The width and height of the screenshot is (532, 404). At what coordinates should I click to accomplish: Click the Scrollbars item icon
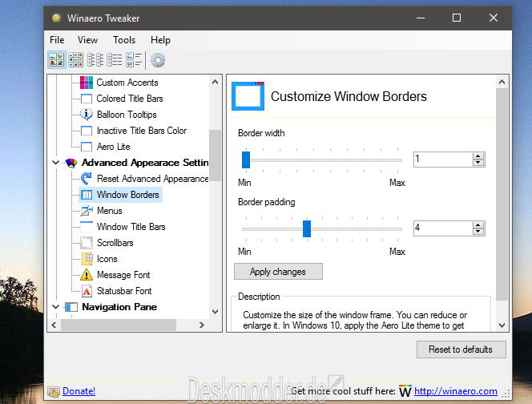(87, 243)
